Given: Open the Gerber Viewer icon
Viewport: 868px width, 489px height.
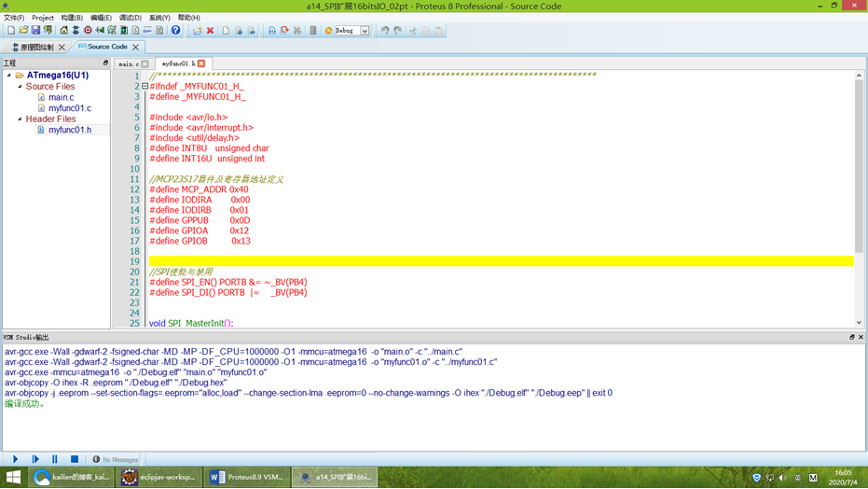Looking at the screenshot, I should [112, 31].
